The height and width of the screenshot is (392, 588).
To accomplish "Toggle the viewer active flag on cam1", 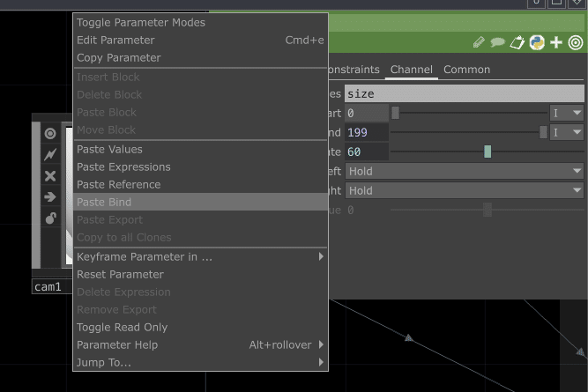I will (x=50, y=134).
